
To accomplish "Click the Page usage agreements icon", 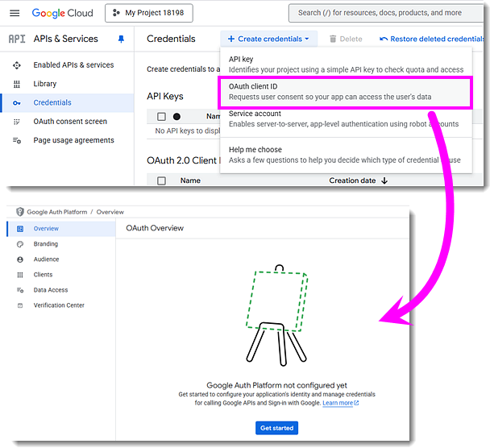I will point(17,140).
